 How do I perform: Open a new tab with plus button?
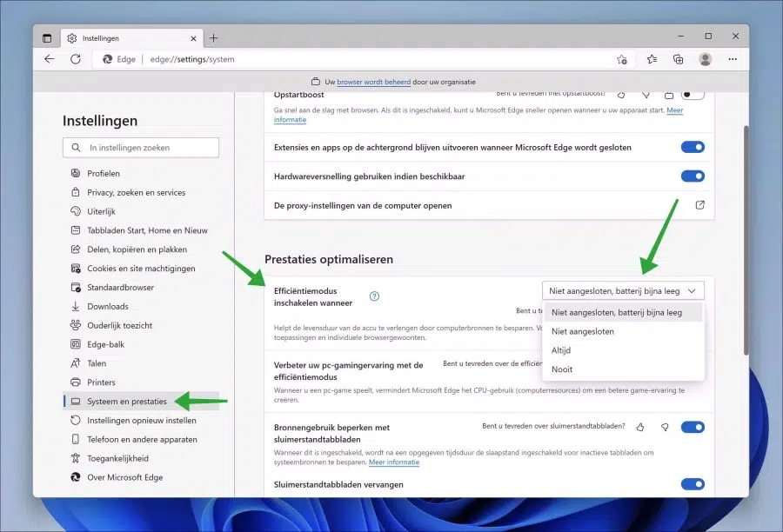(214, 38)
